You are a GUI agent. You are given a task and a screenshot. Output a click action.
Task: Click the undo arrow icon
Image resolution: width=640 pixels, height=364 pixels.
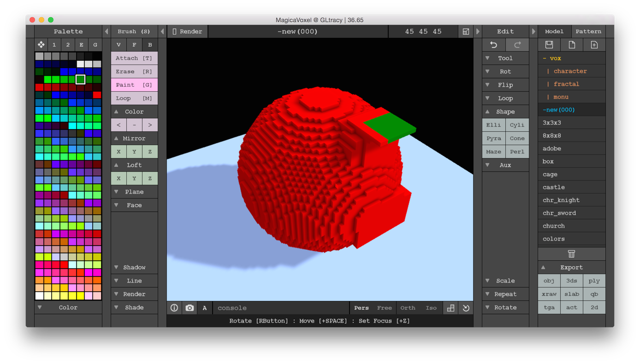[x=493, y=45]
